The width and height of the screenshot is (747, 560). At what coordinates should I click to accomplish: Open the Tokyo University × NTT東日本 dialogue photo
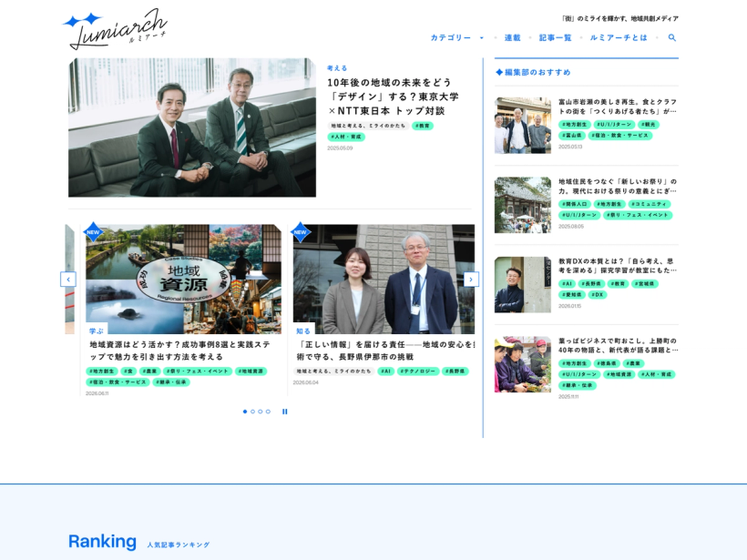coord(192,127)
